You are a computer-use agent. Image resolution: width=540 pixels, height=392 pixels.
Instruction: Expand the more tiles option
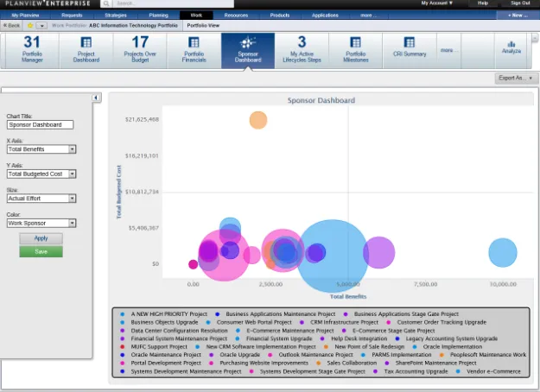(x=449, y=50)
